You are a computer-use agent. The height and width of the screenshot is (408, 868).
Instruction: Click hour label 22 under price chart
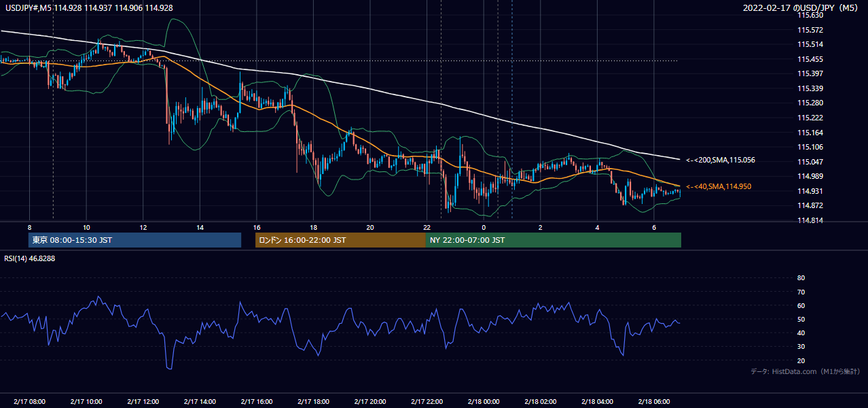pyautogui.click(x=427, y=227)
